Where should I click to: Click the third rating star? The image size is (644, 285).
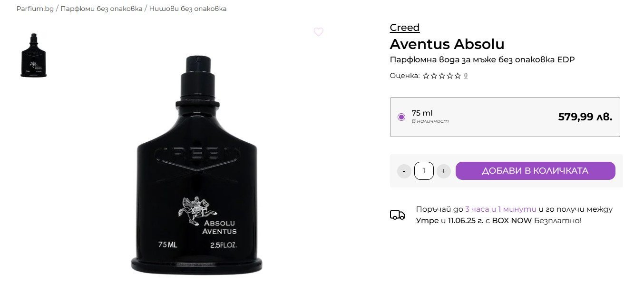(x=442, y=76)
